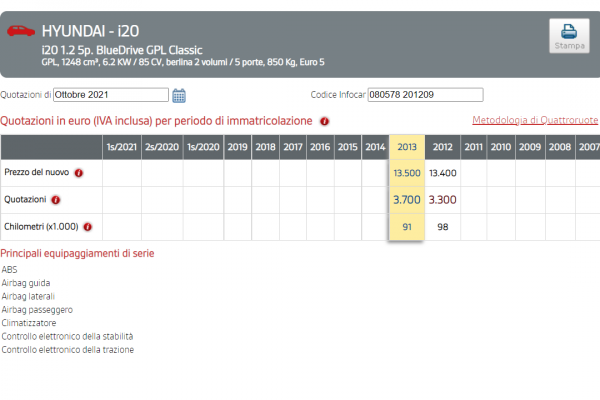
Task: Click the 98 kilometers cell
Action: tap(442, 227)
